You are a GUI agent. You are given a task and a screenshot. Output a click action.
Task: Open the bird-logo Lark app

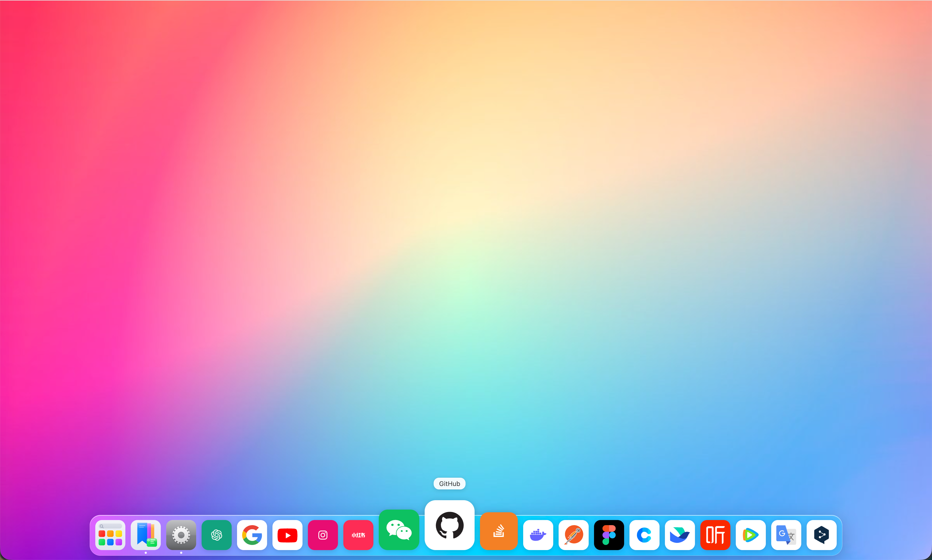point(679,535)
